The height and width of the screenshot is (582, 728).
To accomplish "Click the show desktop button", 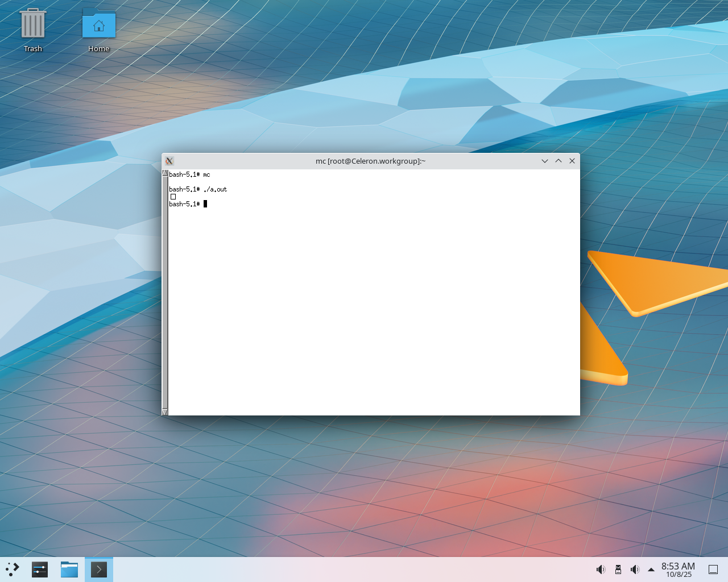I will pos(713,569).
